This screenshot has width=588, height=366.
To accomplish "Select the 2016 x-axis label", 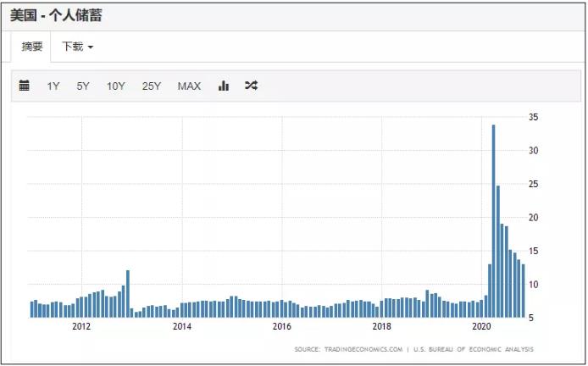I will point(281,326).
